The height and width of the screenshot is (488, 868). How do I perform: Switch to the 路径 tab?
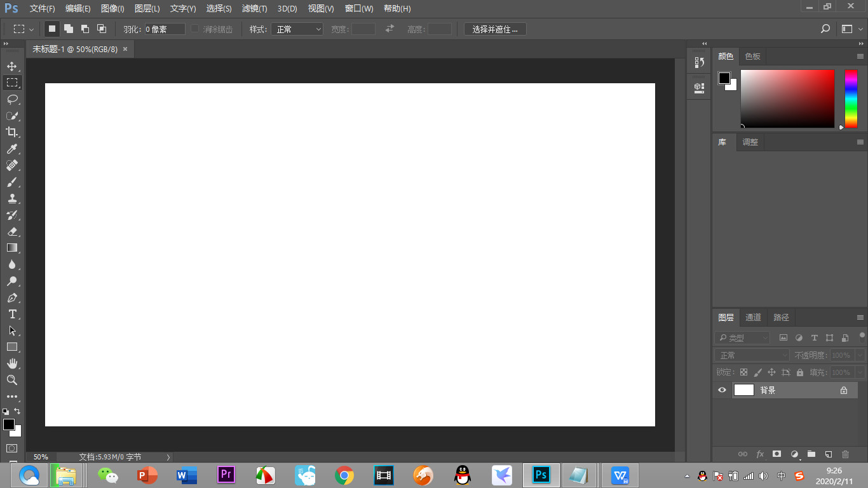point(782,318)
